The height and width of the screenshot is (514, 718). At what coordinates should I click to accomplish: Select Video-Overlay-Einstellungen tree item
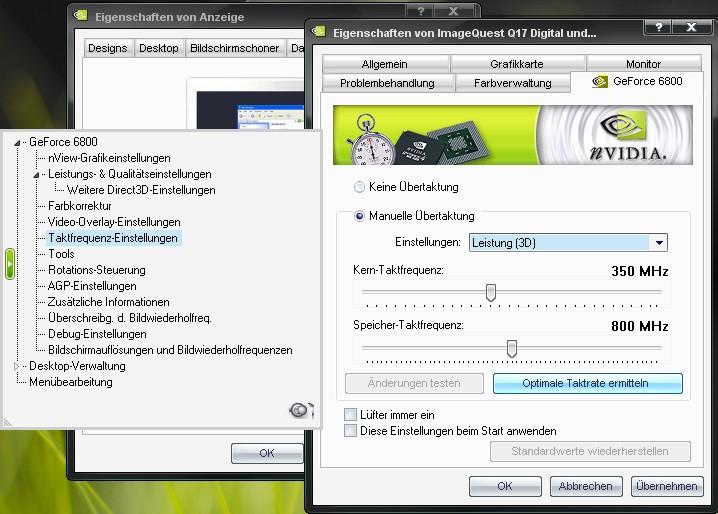[114, 222]
